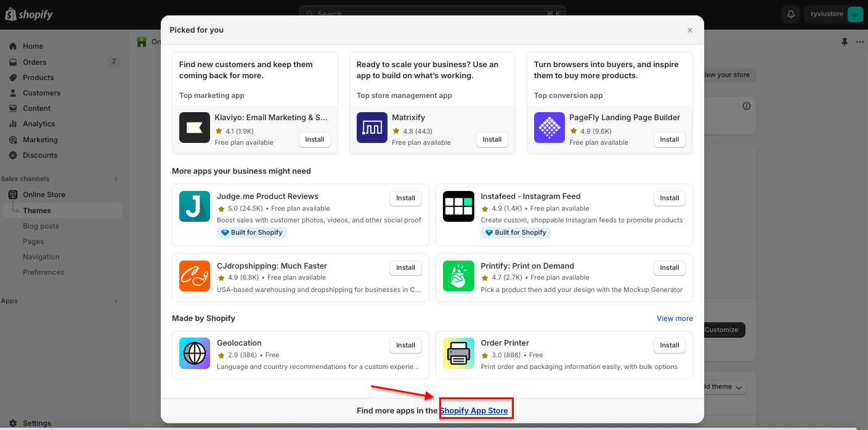Click the Online Store icon
The width and height of the screenshot is (868, 430).
(13, 195)
